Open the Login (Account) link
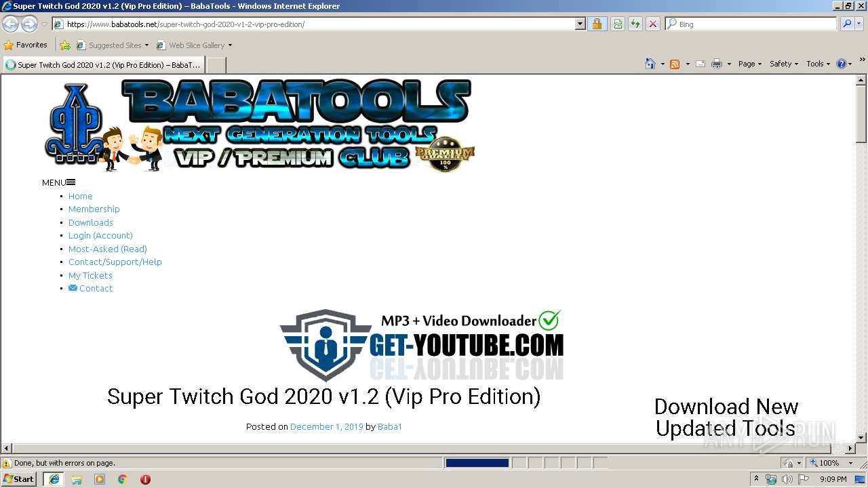868x488 pixels. click(100, 235)
